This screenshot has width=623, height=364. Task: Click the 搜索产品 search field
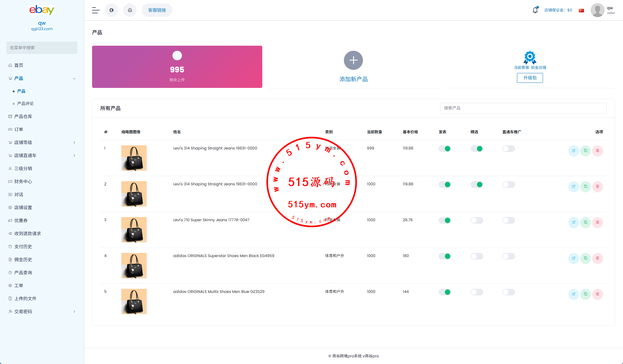click(x=523, y=108)
